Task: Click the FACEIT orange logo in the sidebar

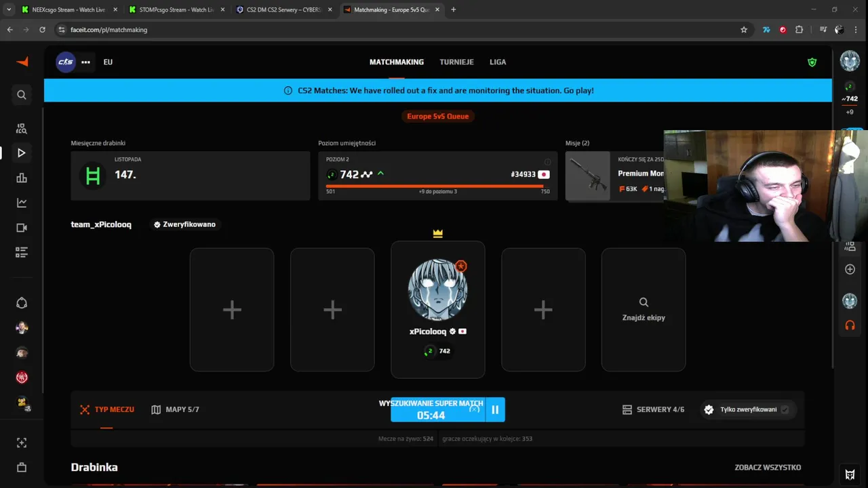Action: 22,62
